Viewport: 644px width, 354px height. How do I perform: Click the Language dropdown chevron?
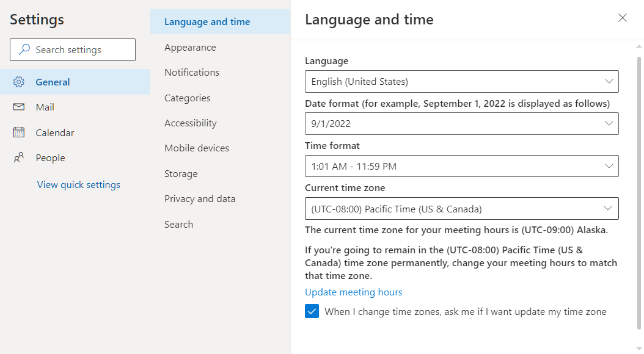(x=609, y=81)
